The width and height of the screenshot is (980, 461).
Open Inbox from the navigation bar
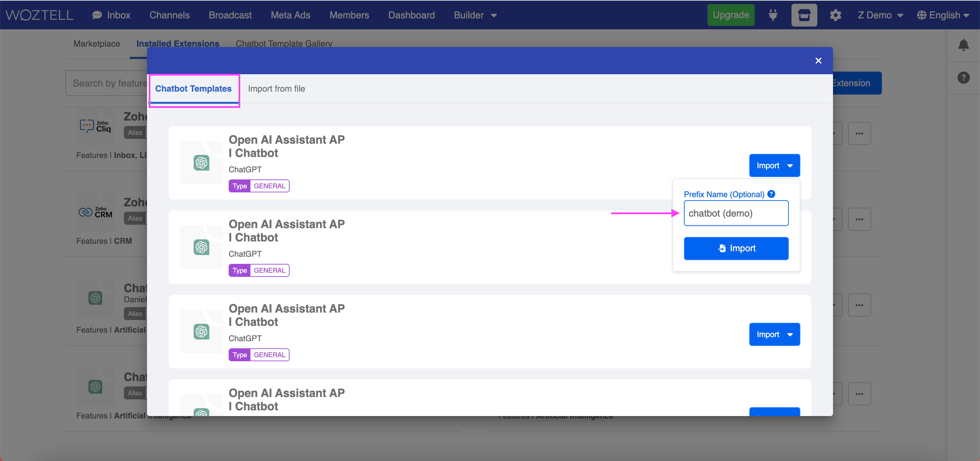coord(111,15)
